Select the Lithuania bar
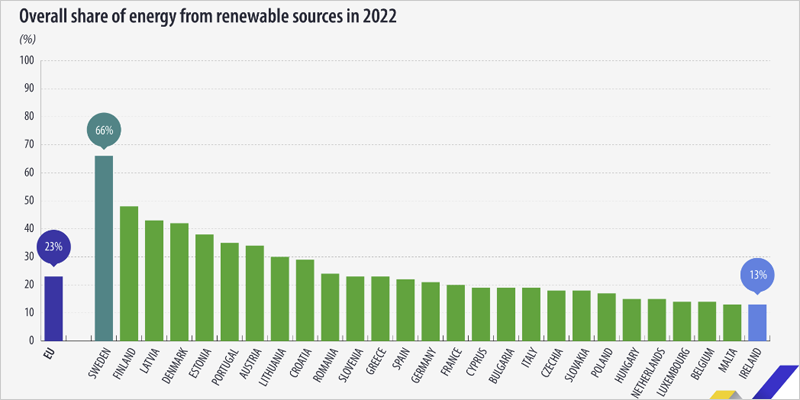 click(x=280, y=298)
